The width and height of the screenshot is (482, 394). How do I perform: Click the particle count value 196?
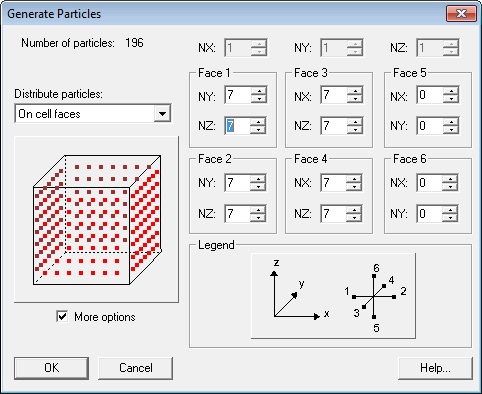point(134,43)
